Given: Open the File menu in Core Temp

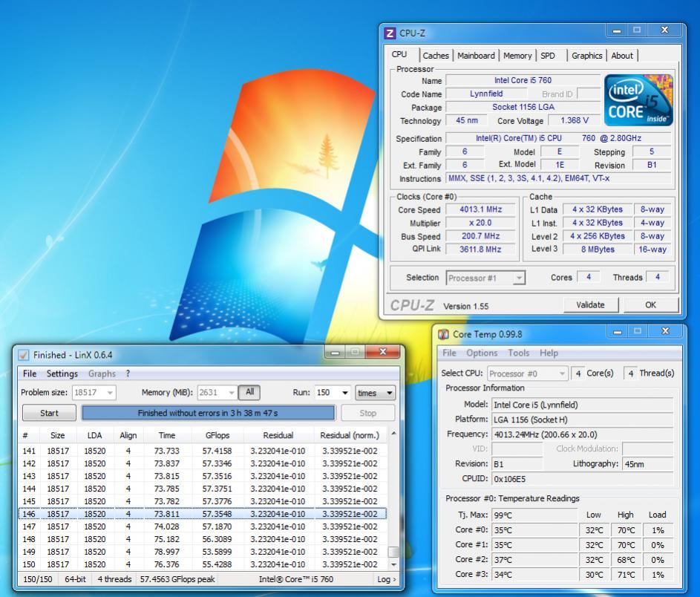Looking at the screenshot, I should [x=449, y=353].
